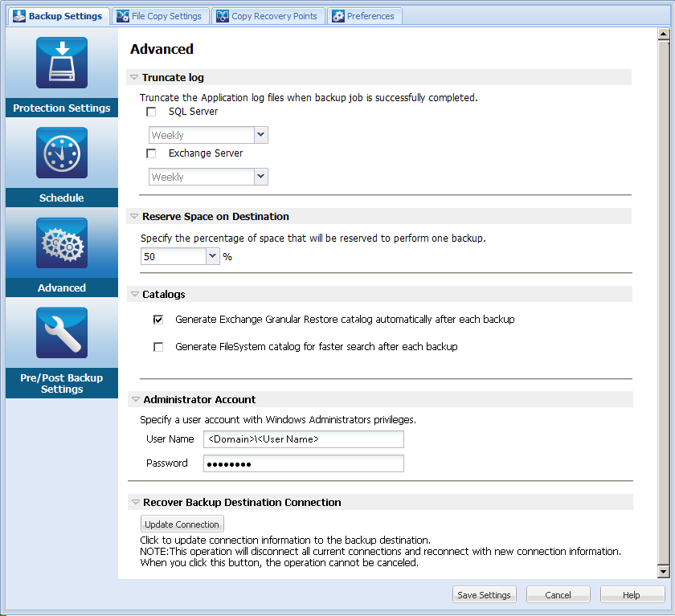Image resolution: width=675 pixels, height=616 pixels.
Task: Click Save Settings button
Action: pos(485,595)
